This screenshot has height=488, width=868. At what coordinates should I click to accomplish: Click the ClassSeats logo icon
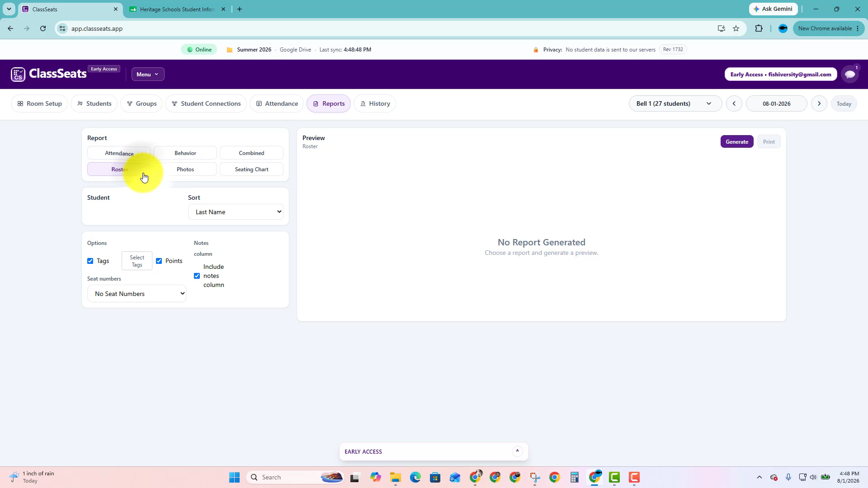pos(18,74)
